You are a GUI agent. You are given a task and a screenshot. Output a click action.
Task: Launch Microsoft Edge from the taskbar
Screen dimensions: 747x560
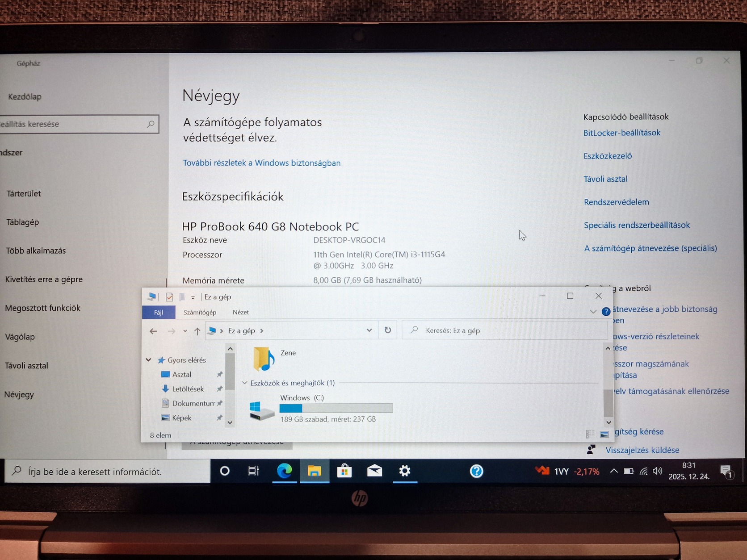coord(284,471)
